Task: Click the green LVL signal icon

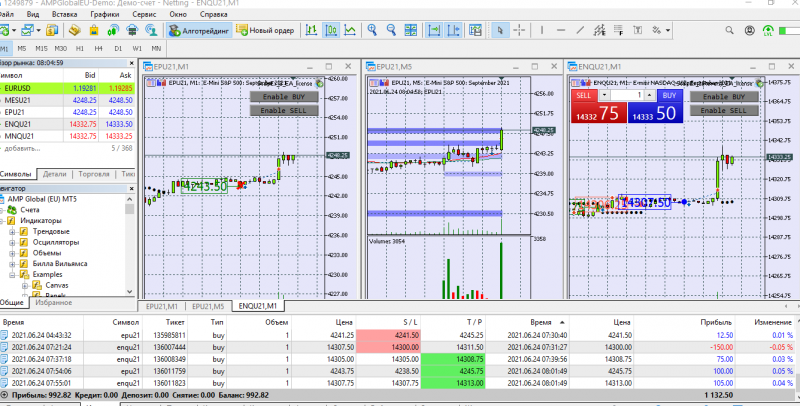Action: click(x=768, y=31)
